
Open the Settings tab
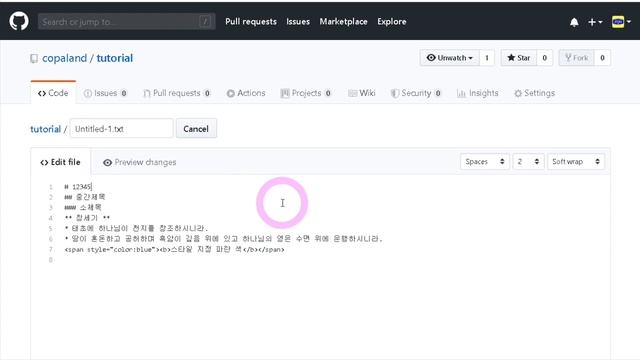tap(534, 93)
